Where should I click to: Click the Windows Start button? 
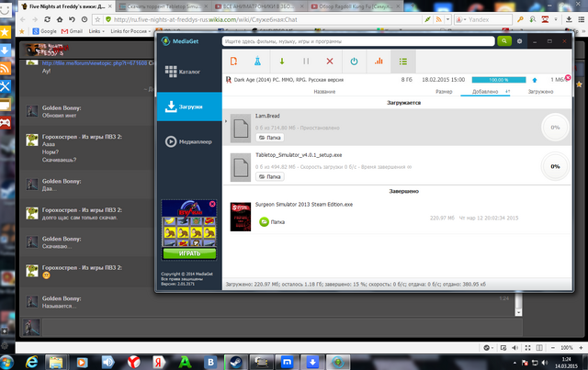point(6,363)
